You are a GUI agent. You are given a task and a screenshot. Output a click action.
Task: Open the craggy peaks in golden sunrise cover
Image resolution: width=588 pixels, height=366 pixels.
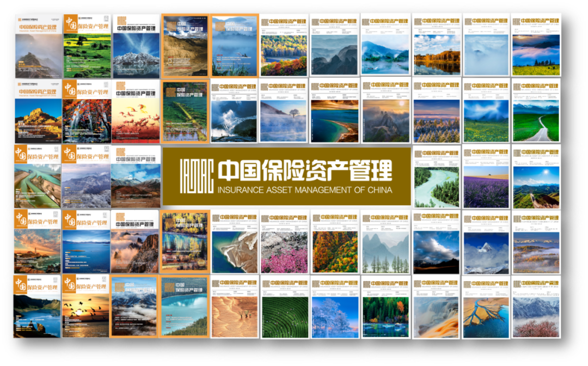tap(386, 111)
